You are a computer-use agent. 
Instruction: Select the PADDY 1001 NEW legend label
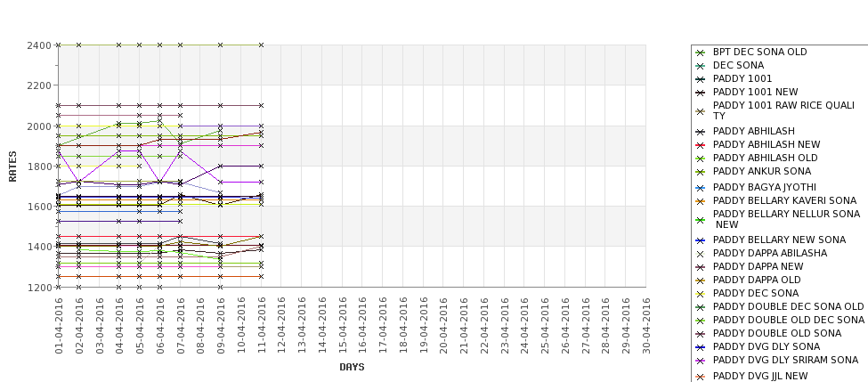(x=755, y=93)
